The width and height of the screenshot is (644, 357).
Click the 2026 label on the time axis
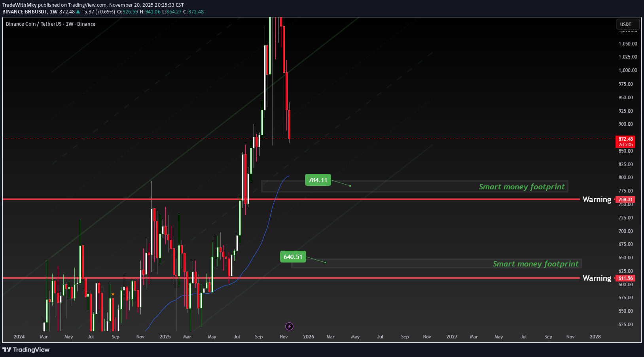click(x=308, y=336)
